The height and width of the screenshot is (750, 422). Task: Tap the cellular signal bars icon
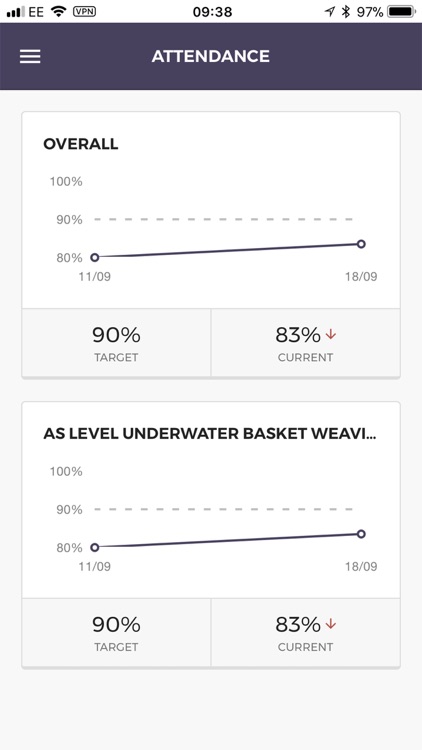coord(16,12)
